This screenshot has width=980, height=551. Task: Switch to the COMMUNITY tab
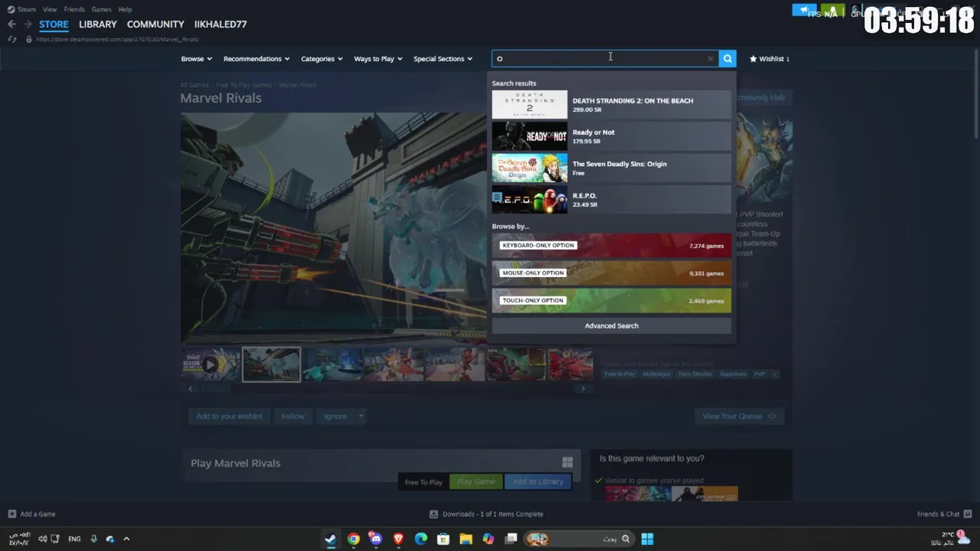coord(155,24)
